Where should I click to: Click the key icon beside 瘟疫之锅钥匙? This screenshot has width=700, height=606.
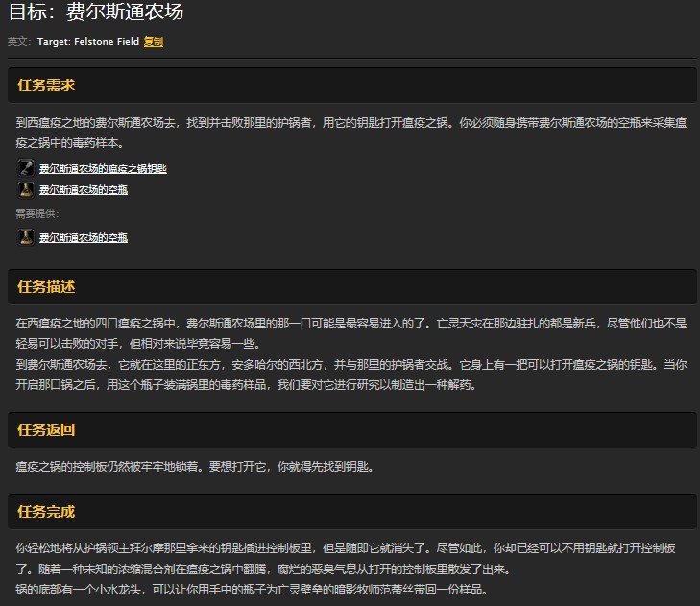coord(25,168)
